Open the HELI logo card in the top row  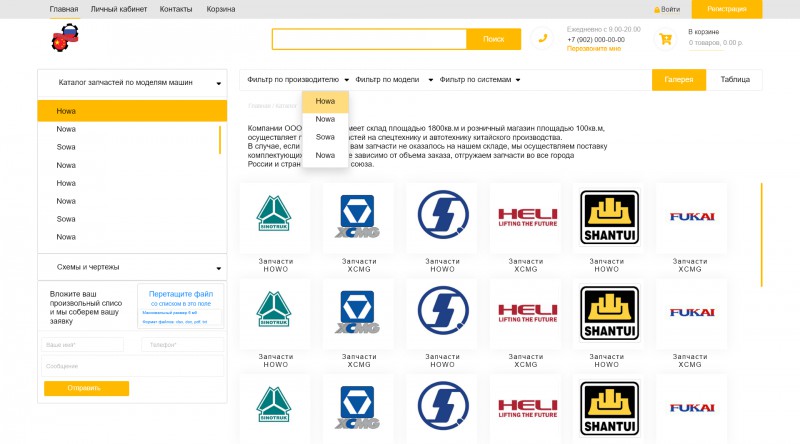(528, 217)
